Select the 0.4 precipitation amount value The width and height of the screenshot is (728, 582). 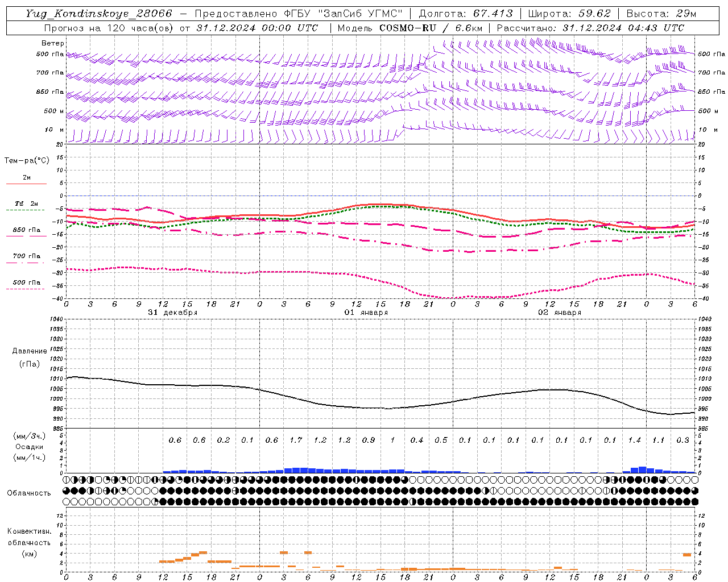click(x=417, y=440)
